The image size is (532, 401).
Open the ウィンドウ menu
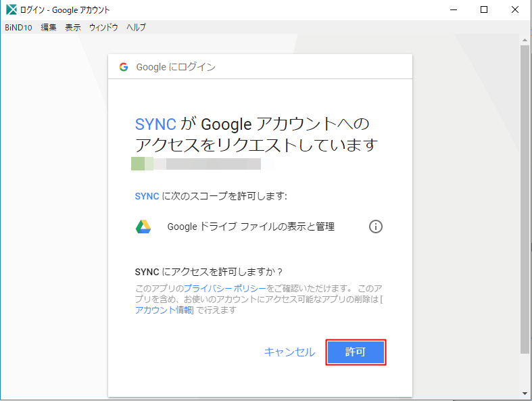103,28
